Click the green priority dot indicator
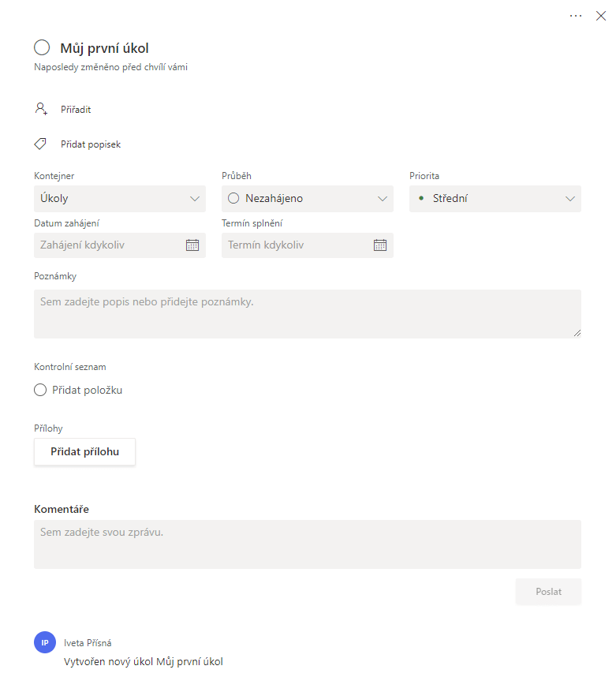Screen dimensions: 616x677 tap(421, 198)
